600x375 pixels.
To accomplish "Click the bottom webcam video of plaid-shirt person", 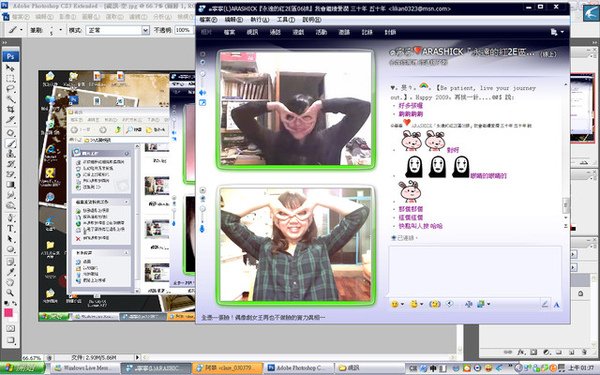I will [x=295, y=244].
